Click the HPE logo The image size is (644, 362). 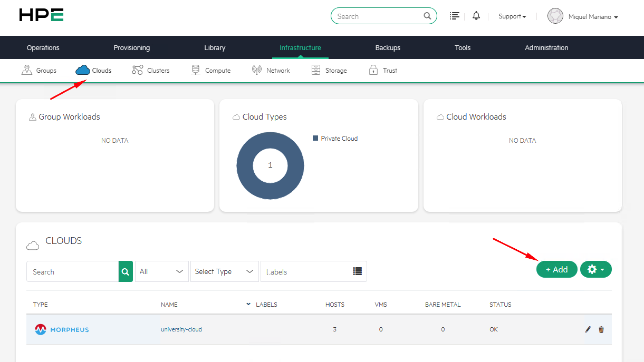(x=41, y=15)
